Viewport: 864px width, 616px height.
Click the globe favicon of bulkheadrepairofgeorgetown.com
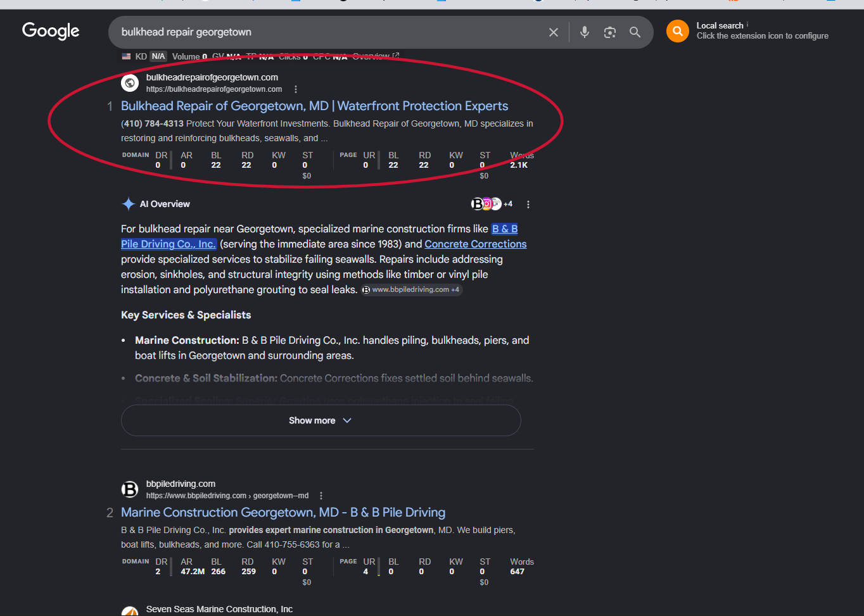130,82
